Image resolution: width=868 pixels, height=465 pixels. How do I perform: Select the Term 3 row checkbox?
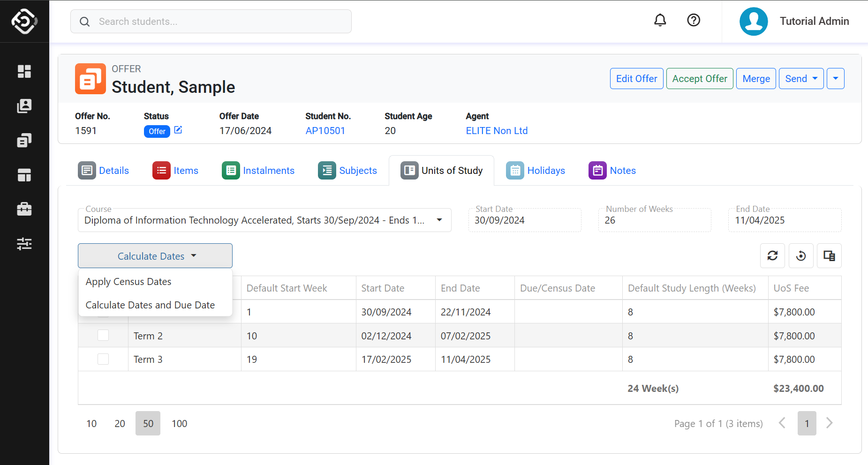click(103, 359)
